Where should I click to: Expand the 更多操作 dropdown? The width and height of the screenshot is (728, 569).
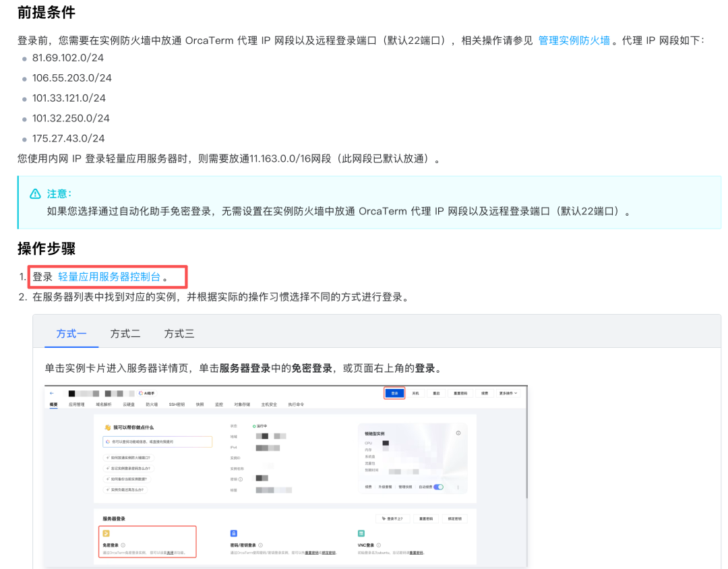coord(508,393)
